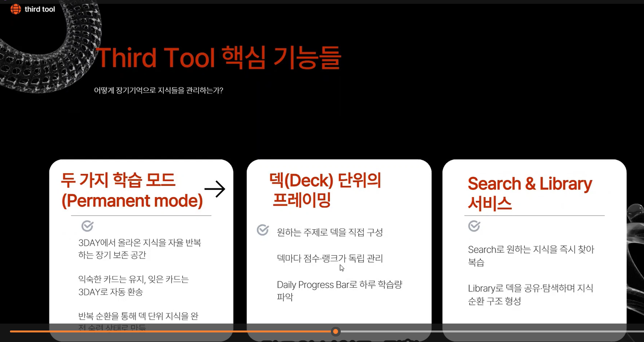644x342 pixels.
Task: Click the checkmark icon beside '원하는 주제로 덱을 직접 구성'
Action: click(263, 230)
